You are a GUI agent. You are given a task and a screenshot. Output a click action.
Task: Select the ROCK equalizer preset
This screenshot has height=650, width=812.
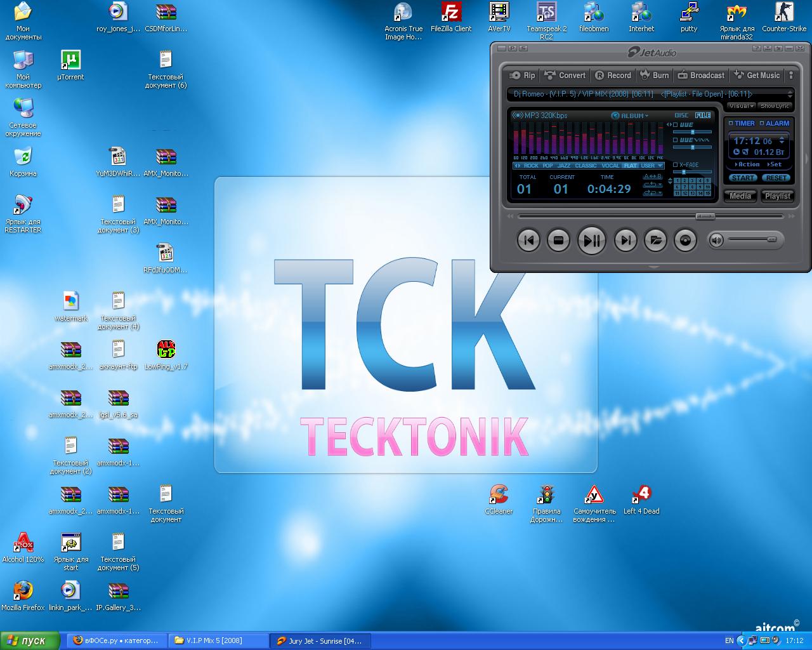pyautogui.click(x=530, y=166)
